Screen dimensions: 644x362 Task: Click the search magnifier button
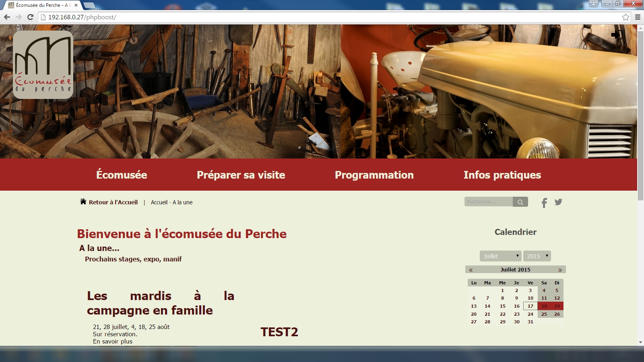pos(520,202)
